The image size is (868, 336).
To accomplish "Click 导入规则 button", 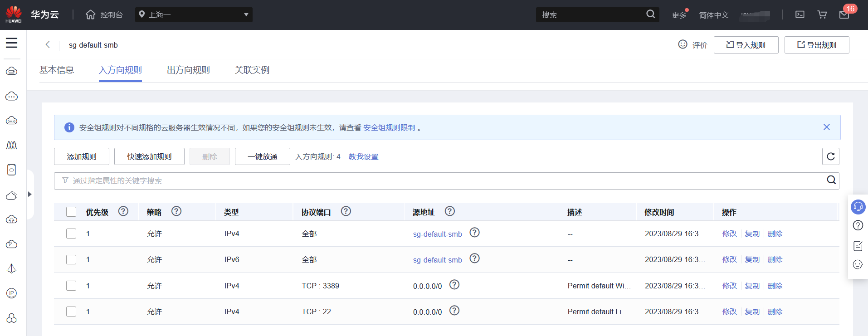I will pos(746,45).
